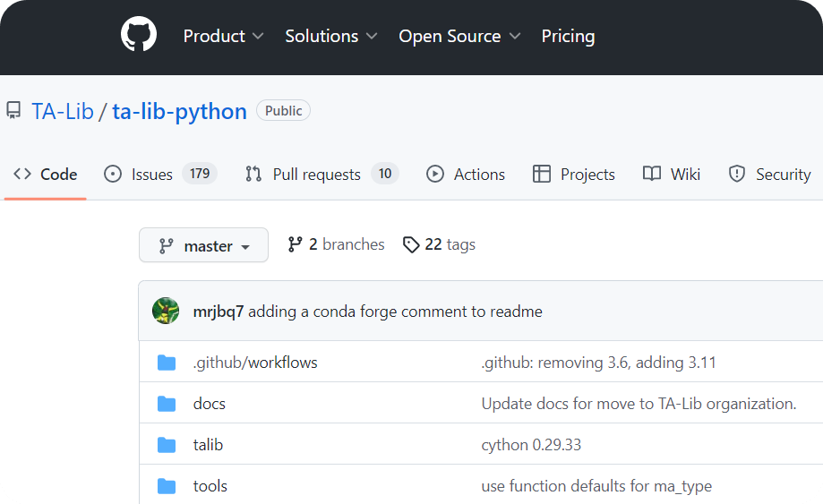Click the tools folder icon
The image size is (823, 504).
[x=167, y=486]
